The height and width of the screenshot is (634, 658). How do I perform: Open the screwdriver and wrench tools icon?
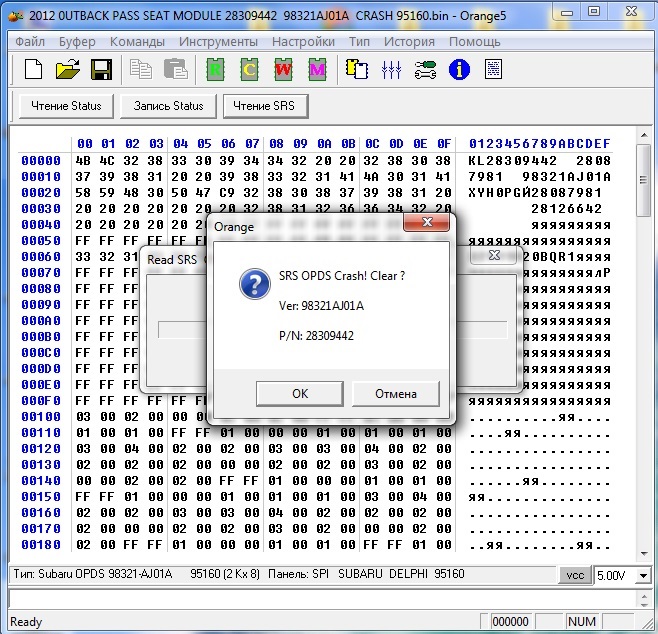pyautogui.click(x=425, y=69)
